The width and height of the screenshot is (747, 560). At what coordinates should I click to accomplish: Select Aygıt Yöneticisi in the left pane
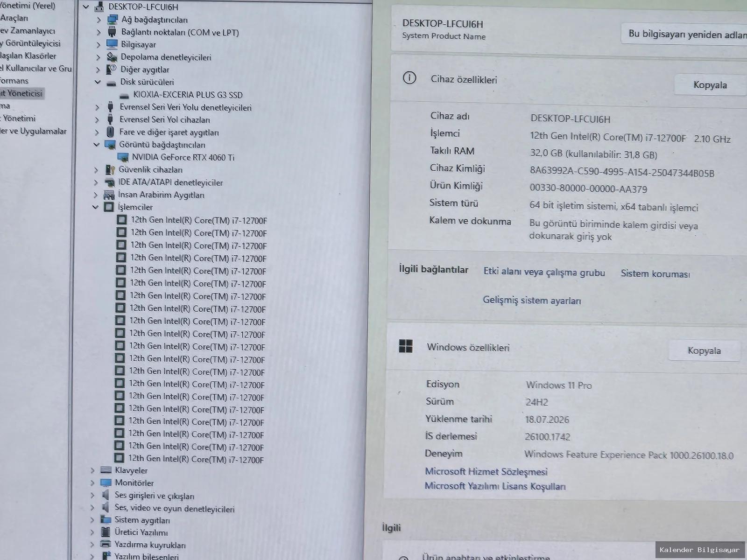tap(21, 93)
